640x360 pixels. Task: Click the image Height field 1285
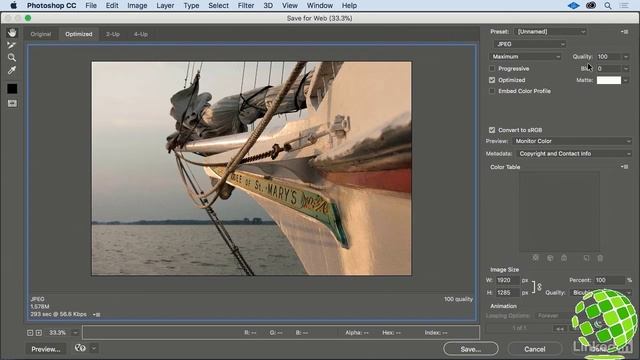507,293
